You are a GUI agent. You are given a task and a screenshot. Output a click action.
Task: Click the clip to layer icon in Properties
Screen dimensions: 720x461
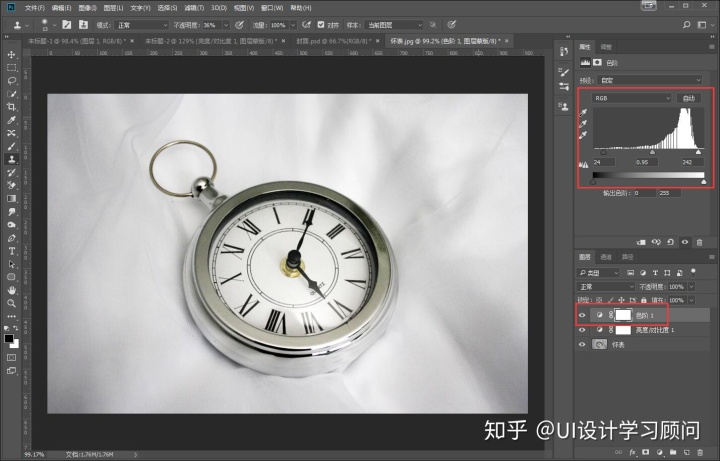point(641,242)
